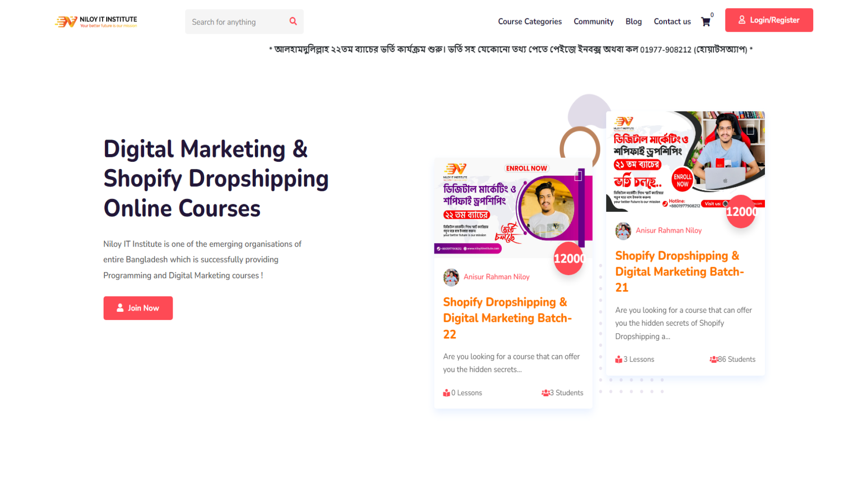Click bookmark icon on Batch-22 card image
The image size is (868, 488).
(x=578, y=176)
